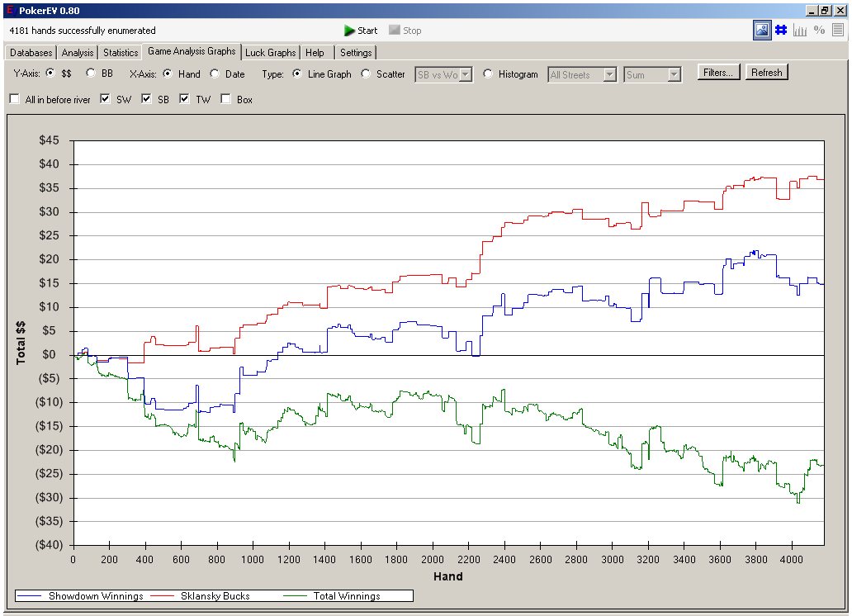Click the PokerEV title bar app icon
The image size is (852, 616).
click(x=9, y=10)
